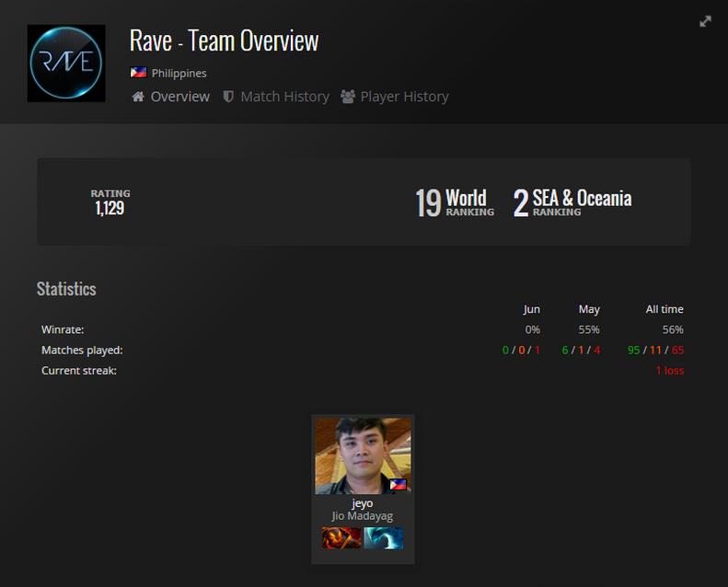Click the home icon beside Overview

[x=138, y=97]
